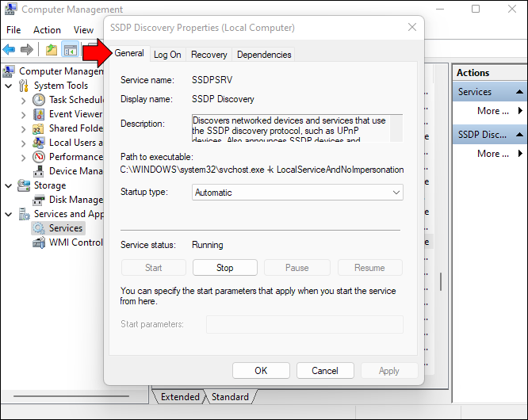
Task: Select the Computer Management root node icon
Action: [x=9, y=71]
